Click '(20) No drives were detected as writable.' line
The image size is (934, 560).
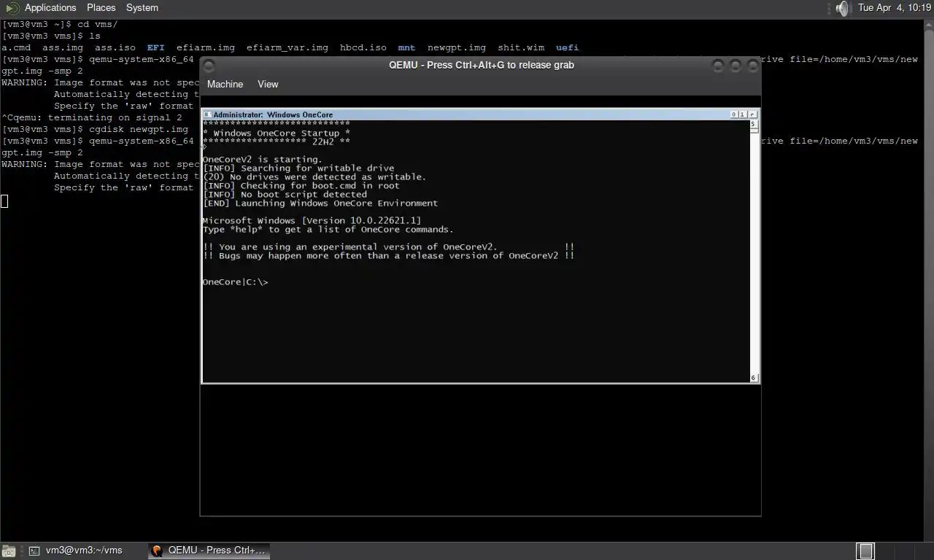314,177
